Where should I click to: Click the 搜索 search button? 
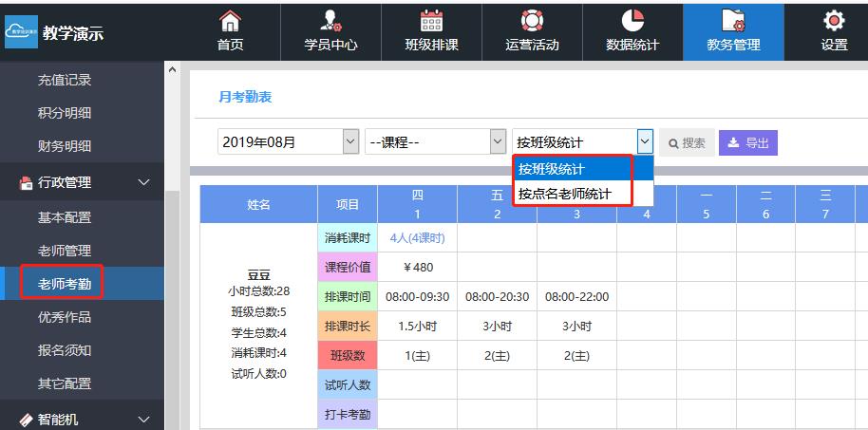687,143
